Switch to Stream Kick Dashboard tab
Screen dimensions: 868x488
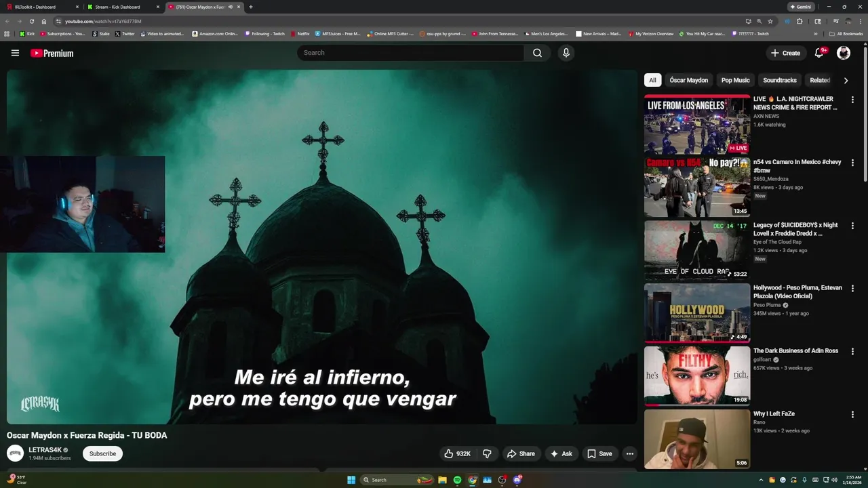(122, 7)
